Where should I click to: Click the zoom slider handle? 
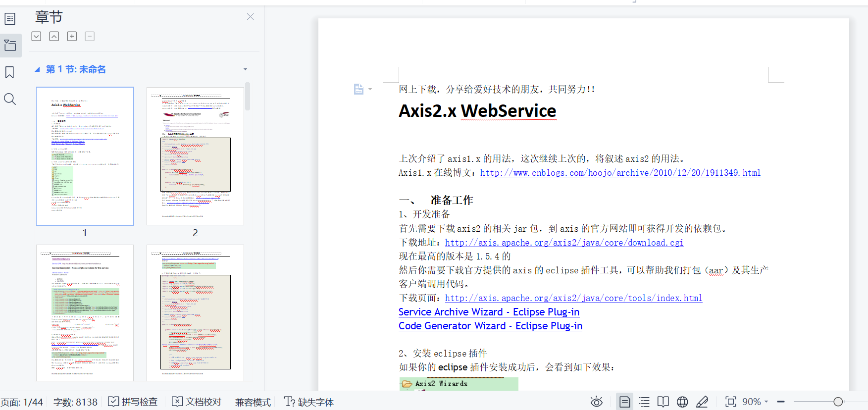pos(838,402)
